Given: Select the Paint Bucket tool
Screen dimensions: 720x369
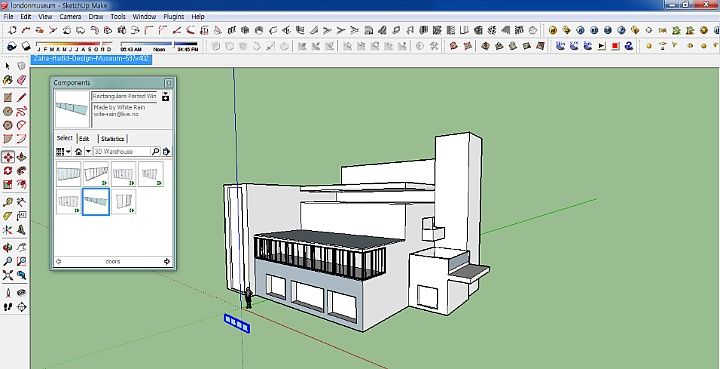Looking at the screenshot, I should [x=7, y=80].
